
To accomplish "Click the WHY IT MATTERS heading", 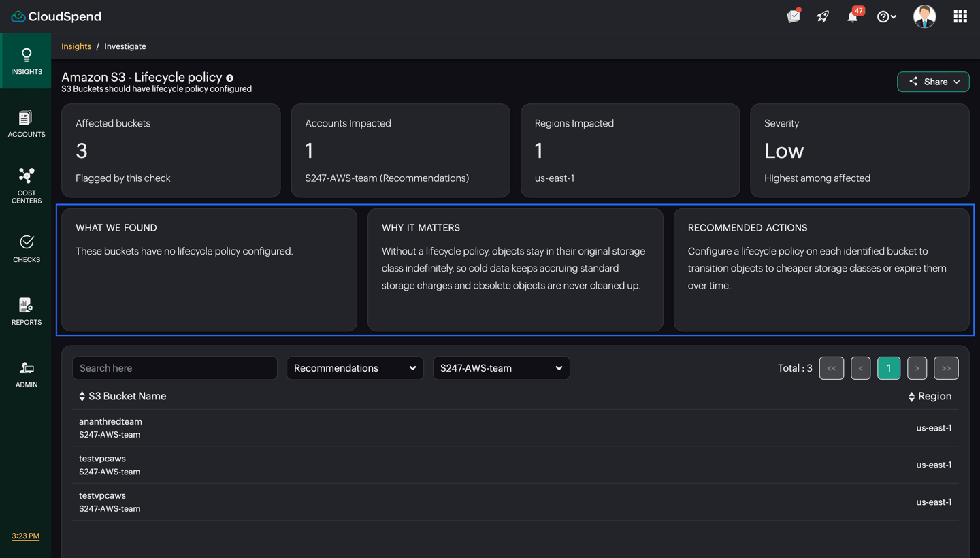I will (x=421, y=228).
